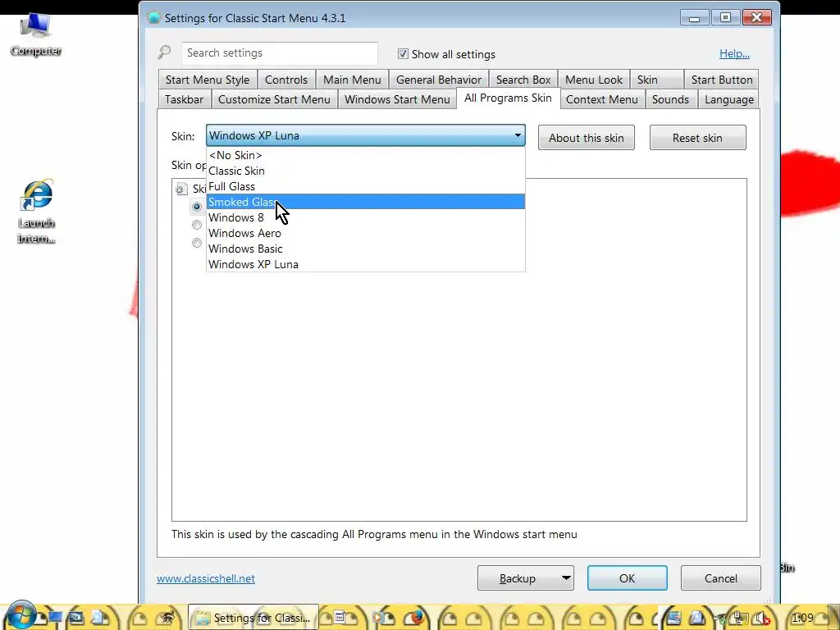The width and height of the screenshot is (840, 630).
Task: Open the Windows Start orb
Action: click(21, 615)
